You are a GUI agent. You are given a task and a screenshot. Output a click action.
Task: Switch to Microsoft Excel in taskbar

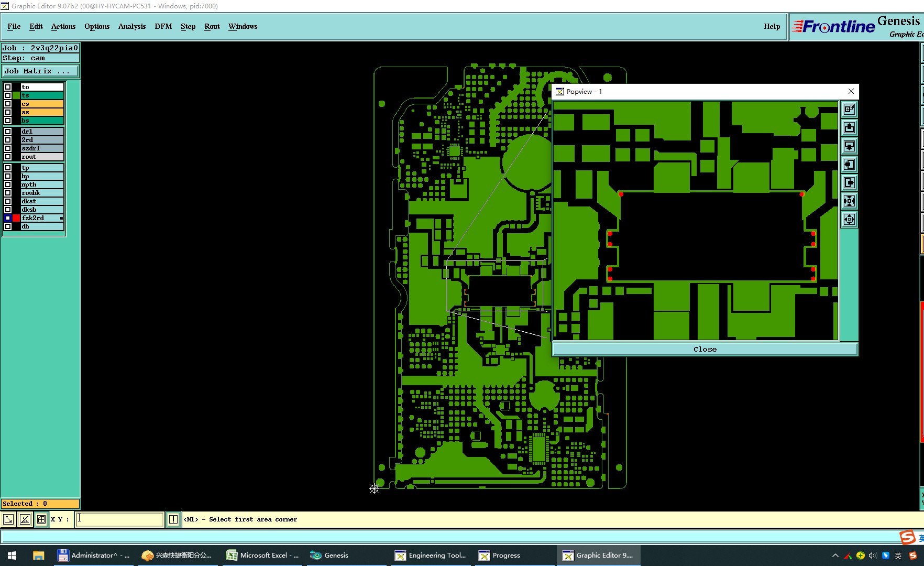[x=263, y=556]
